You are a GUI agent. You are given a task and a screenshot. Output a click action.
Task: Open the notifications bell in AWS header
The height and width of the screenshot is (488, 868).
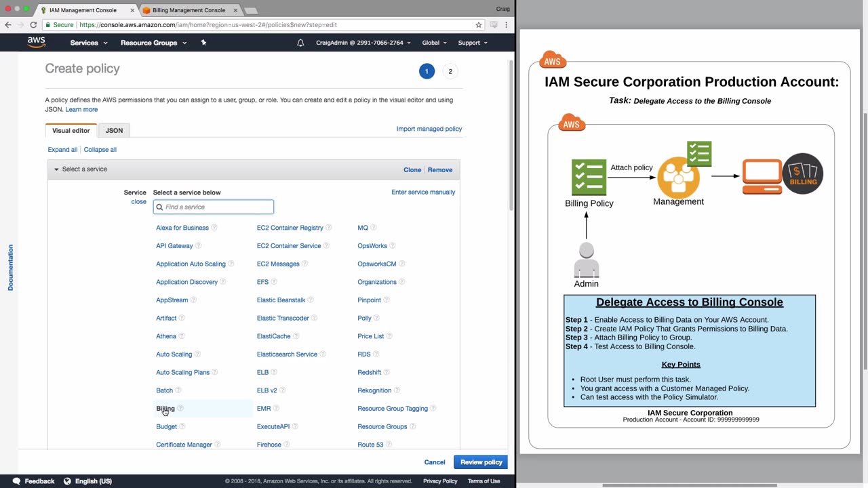(300, 43)
